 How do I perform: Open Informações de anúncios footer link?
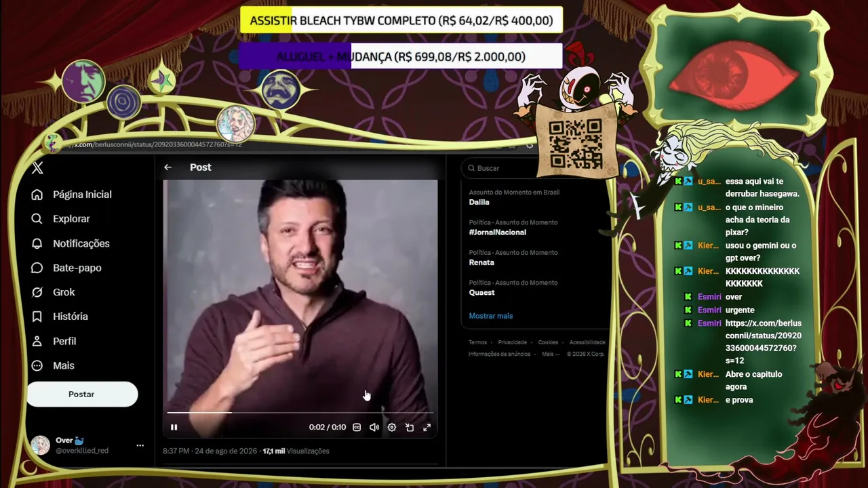499,354
